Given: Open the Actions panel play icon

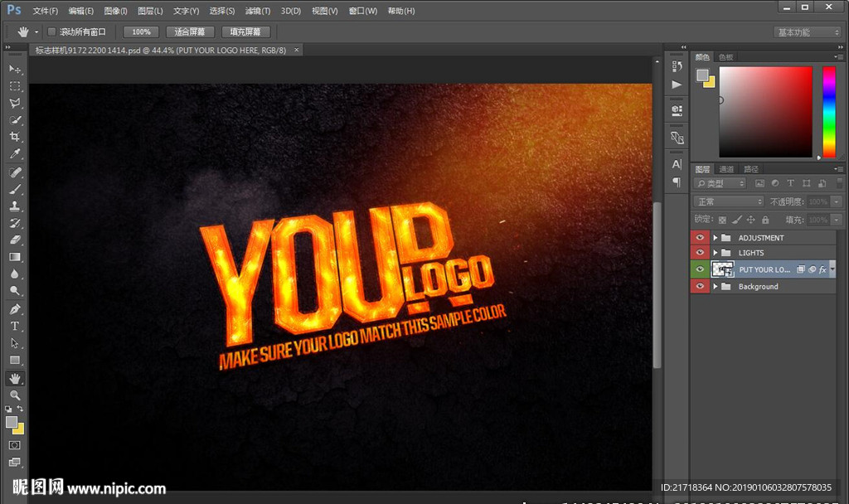Looking at the screenshot, I should (x=677, y=85).
